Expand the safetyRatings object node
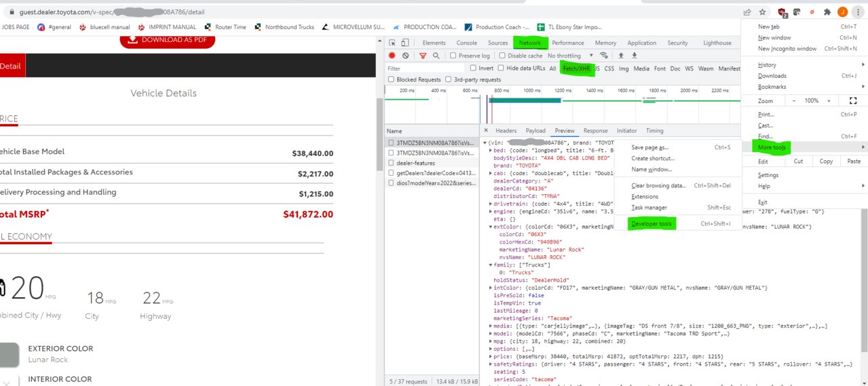868x386 pixels. (490, 364)
